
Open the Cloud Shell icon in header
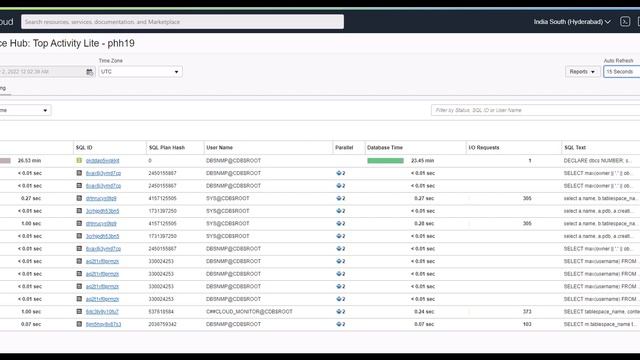pyautogui.click(x=625, y=22)
